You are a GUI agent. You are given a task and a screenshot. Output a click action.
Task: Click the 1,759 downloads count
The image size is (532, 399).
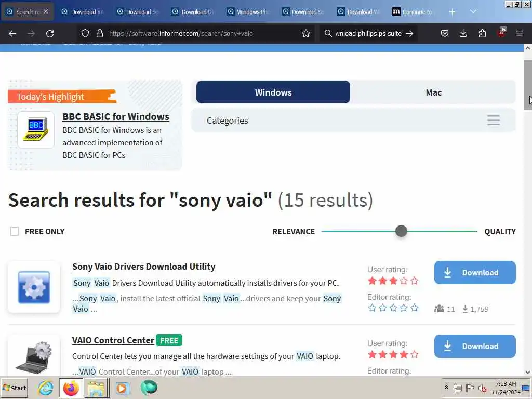point(475,309)
